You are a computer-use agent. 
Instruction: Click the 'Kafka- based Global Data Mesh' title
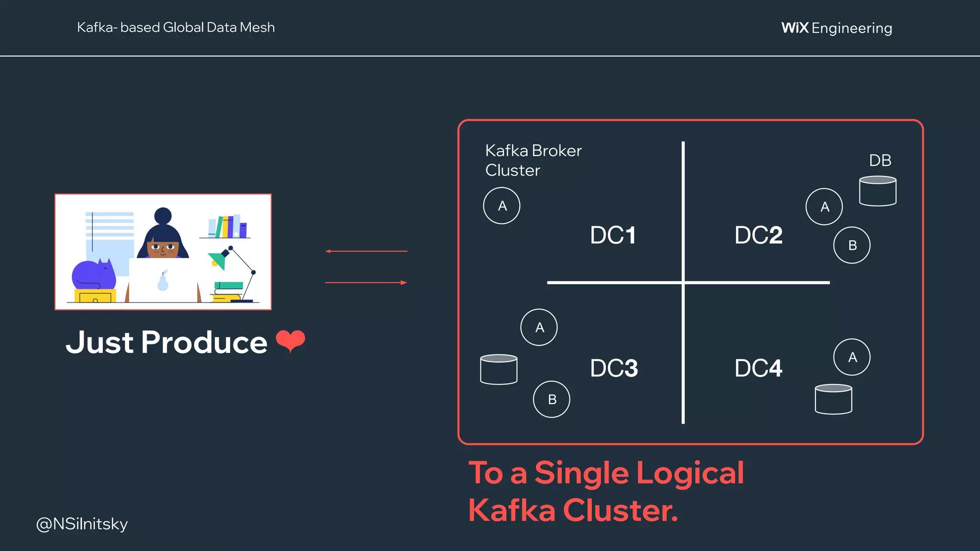[176, 27]
